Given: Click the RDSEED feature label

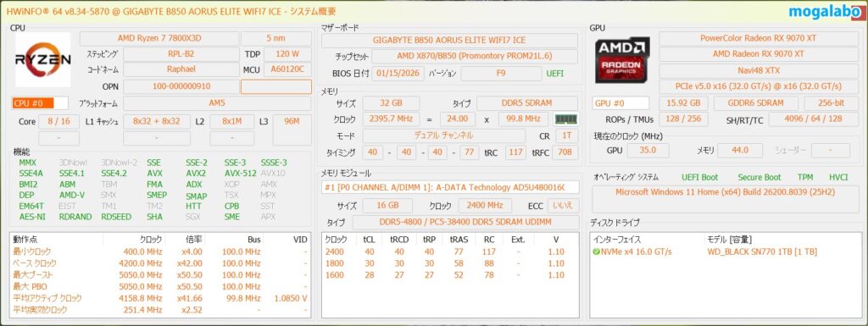Looking at the screenshot, I should (x=116, y=217).
